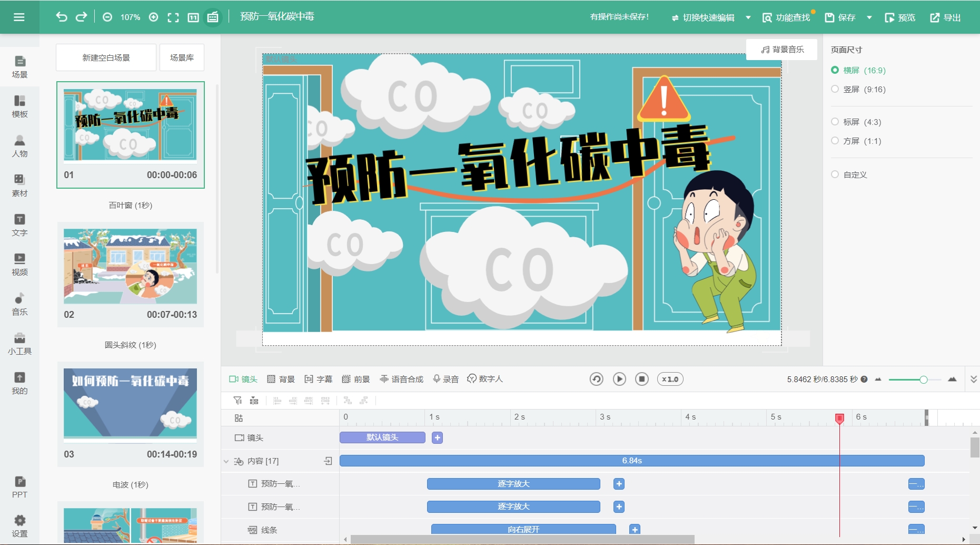Zoom in the timeline scale

952,379
